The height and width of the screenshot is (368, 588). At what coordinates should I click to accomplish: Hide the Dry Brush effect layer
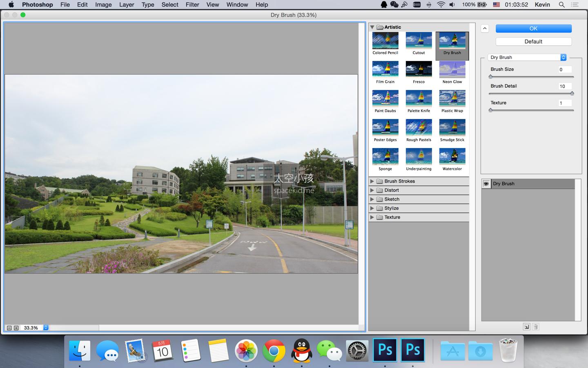click(x=486, y=184)
